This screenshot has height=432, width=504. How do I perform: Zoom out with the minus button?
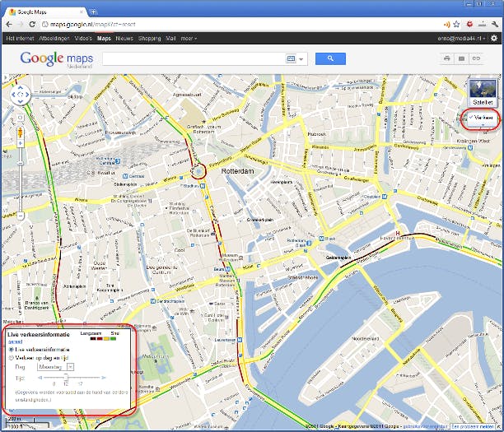click(x=21, y=216)
